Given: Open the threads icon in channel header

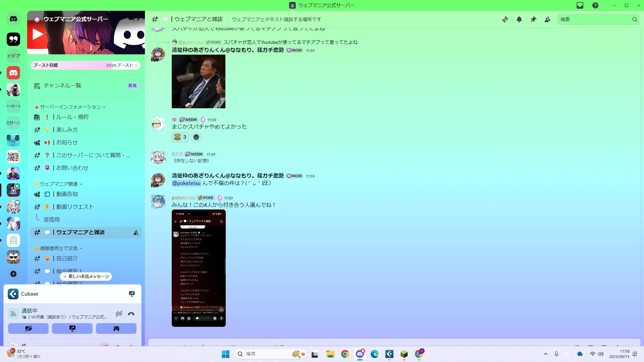Looking at the screenshot, I should click(x=505, y=19).
